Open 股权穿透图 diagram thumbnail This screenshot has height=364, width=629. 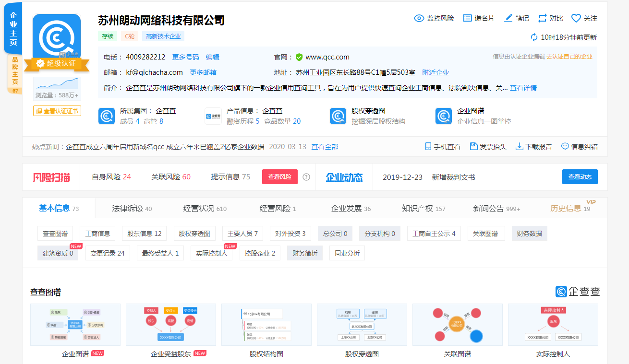[x=362, y=325]
